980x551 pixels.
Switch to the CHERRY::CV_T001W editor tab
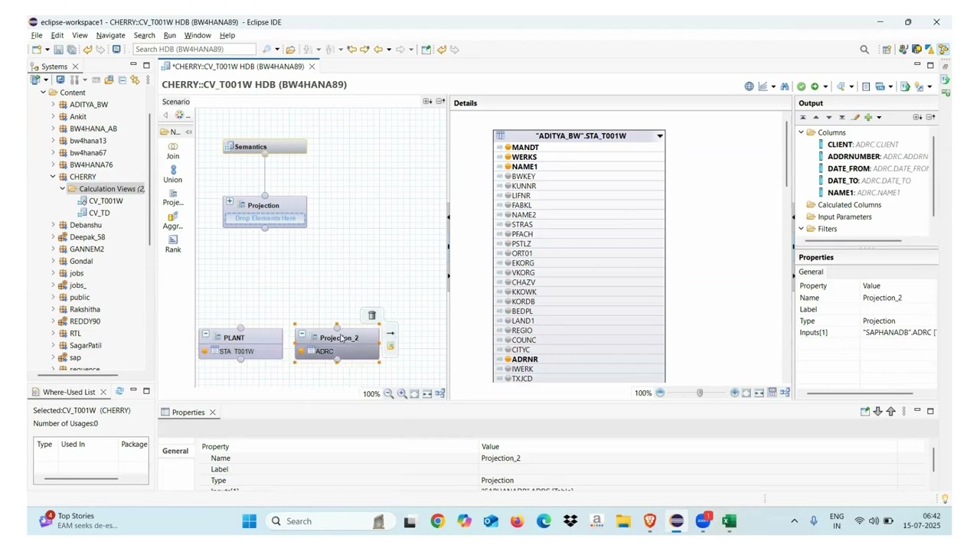(238, 67)
